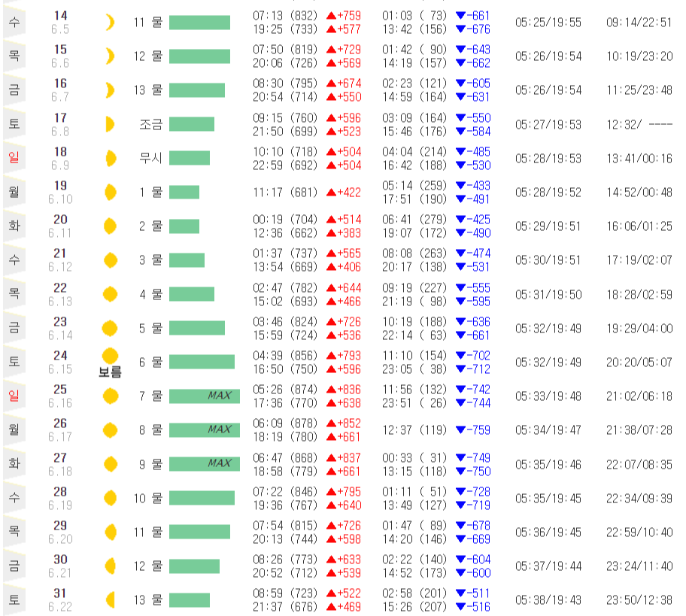The height and width of the screenshot is (616, 686).
Task: Click the green tide bar for 1 물
Action: 184,192
